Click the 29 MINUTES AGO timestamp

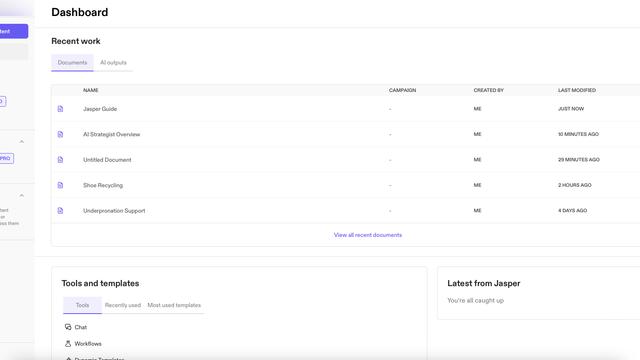[579, 160]
